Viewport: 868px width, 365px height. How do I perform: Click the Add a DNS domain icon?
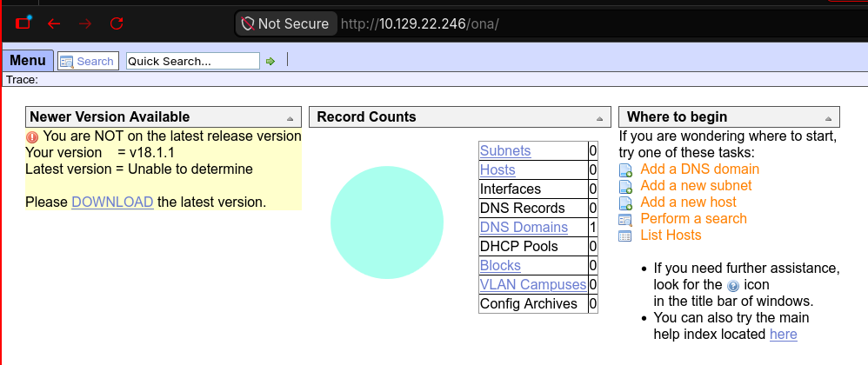click(x=625, y=170)
